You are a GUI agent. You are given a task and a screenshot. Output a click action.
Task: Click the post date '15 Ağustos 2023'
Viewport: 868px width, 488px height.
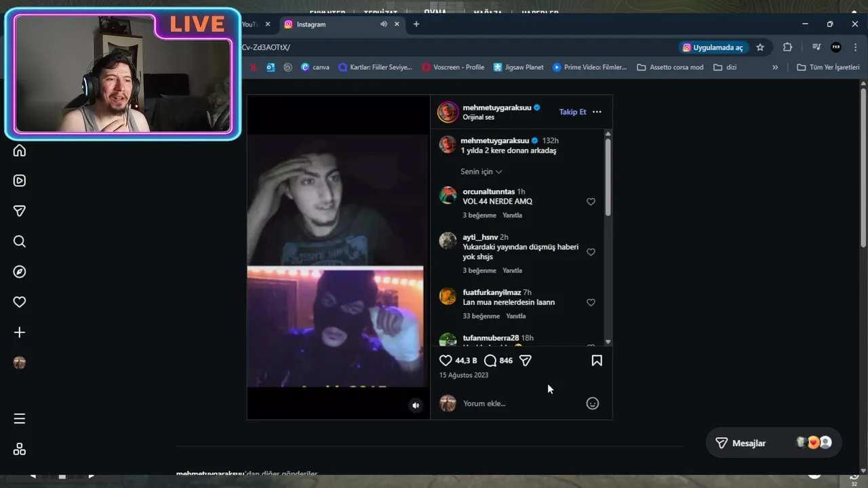464,375
